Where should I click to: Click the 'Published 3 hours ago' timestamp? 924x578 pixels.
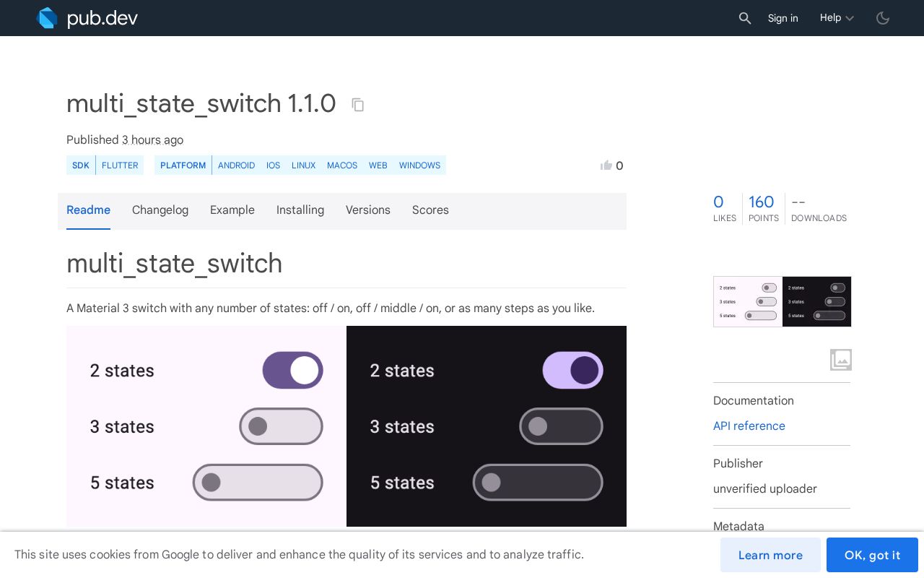[x=125, y=140]
